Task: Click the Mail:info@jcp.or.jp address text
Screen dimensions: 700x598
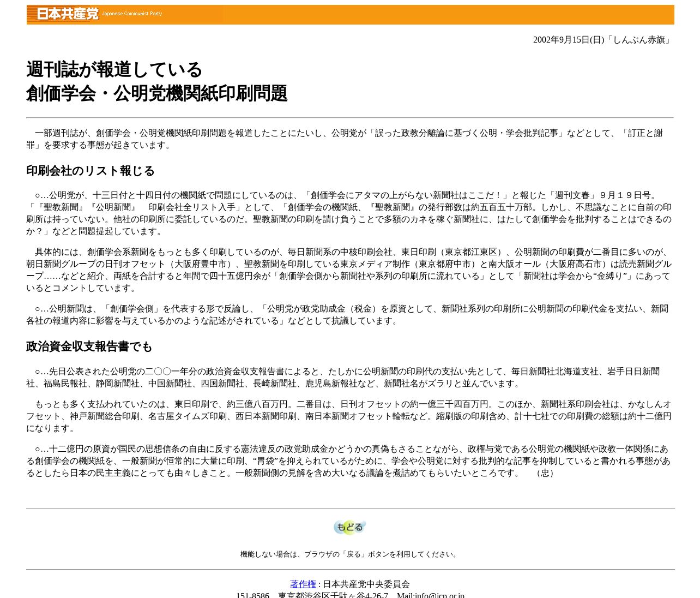Action: coord(431,595)
